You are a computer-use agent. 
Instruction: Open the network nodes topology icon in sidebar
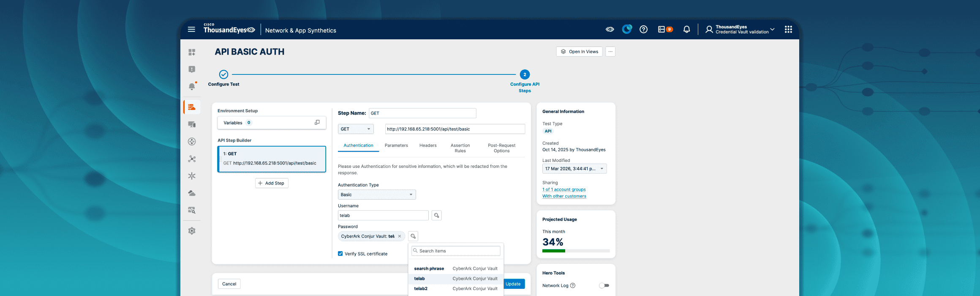(192, 159)
